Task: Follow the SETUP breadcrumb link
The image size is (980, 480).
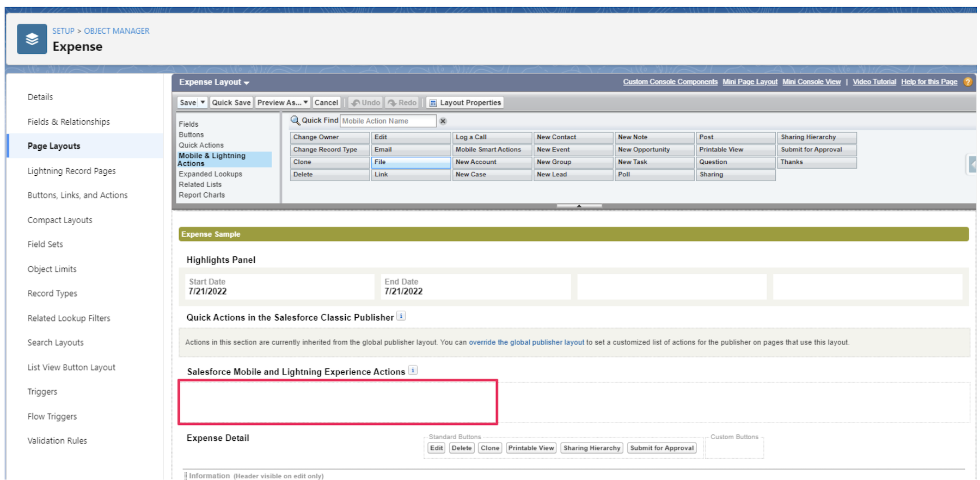Action: point(63,31)
